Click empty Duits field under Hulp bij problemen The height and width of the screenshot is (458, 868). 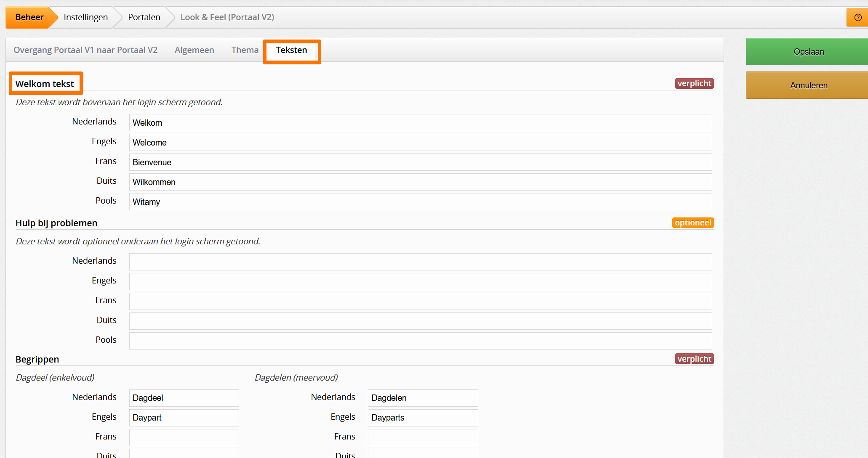coord(420,321)
